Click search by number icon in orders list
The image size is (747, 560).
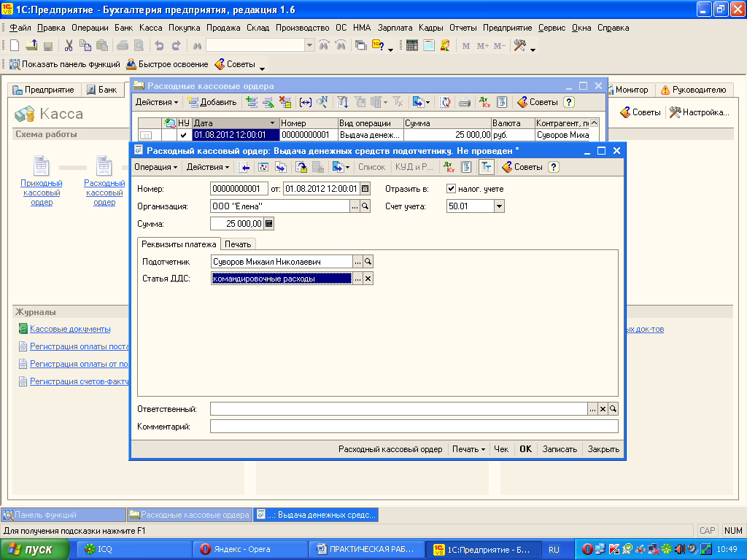(322, 102)
